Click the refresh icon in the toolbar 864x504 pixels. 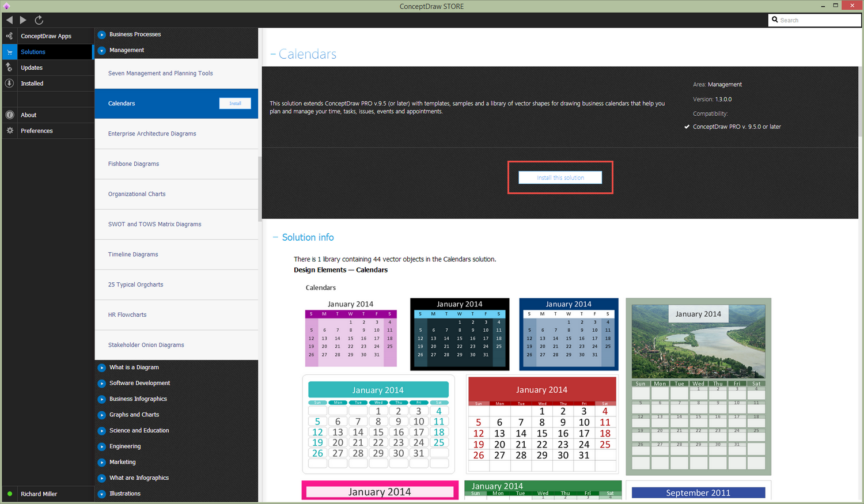point(39,20)
